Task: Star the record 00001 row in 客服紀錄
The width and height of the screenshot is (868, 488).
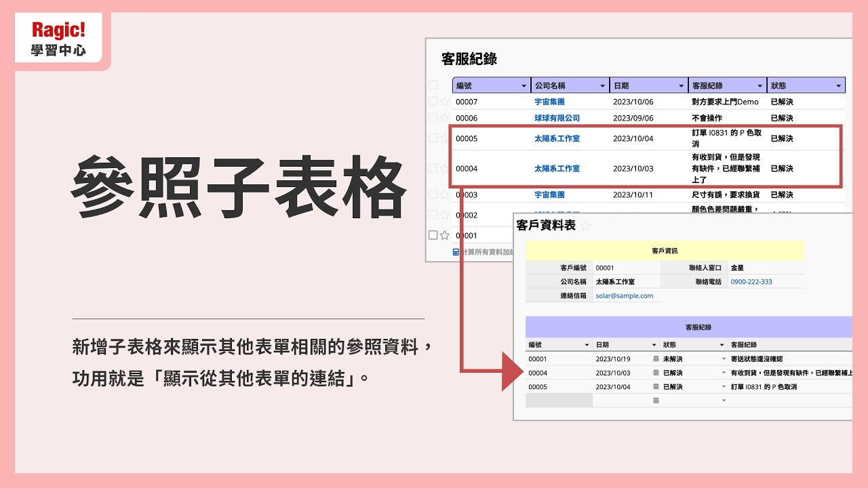Action: tap(445, 235)
